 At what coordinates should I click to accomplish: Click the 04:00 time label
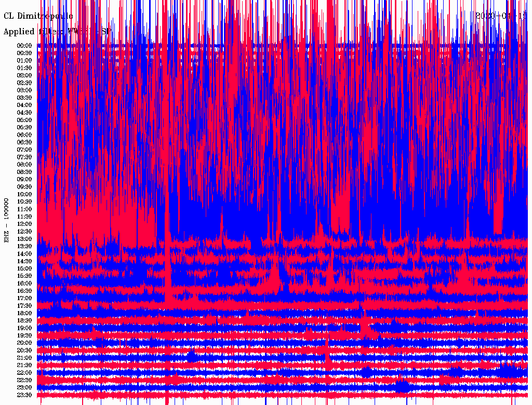[24, 105]
